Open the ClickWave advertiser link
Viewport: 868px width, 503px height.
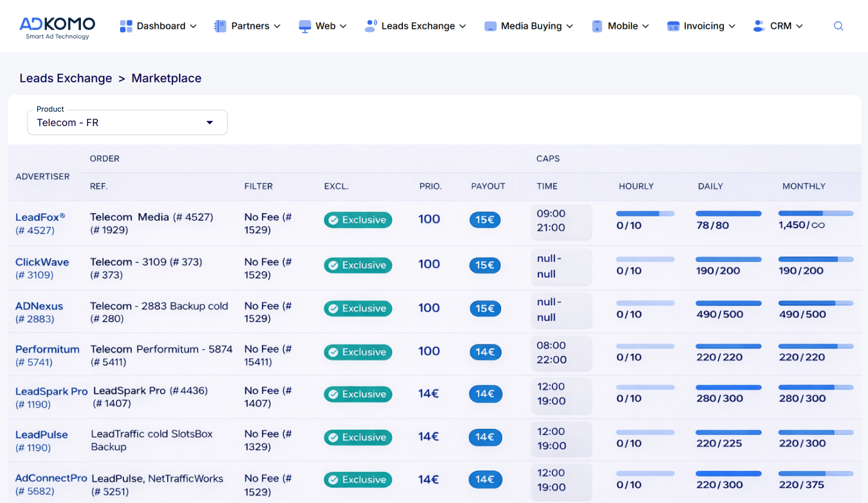click(x=42, y=262)
